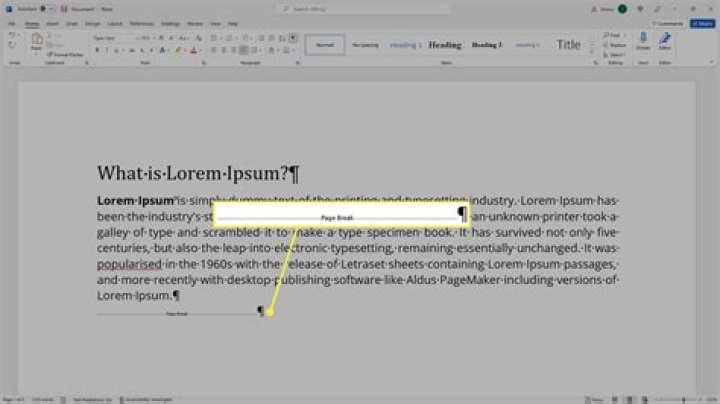Click the green user account avatar

coord(622,9)
